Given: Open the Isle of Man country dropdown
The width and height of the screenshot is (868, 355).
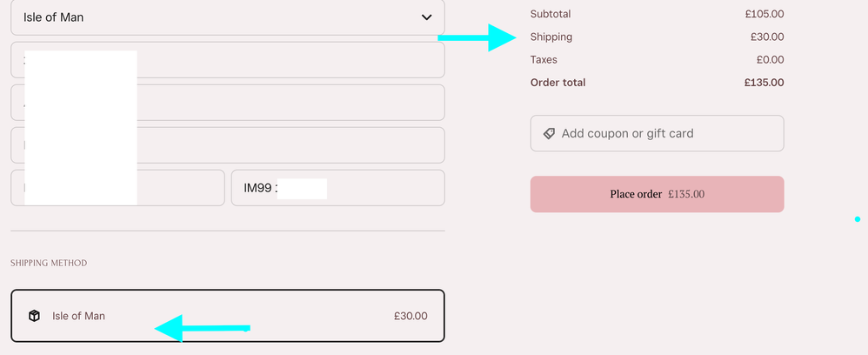Looking at the screenshot, I should click(x=228, y=17).
